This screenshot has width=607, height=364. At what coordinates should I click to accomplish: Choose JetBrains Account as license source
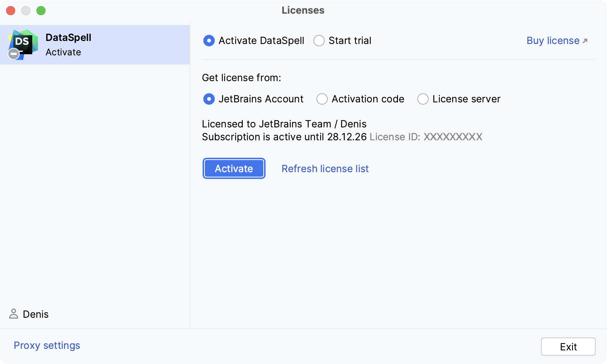point(209,99)
